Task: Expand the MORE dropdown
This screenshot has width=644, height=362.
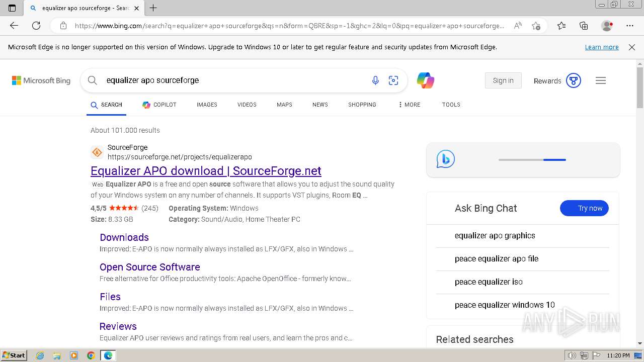Action: (409, 105)
